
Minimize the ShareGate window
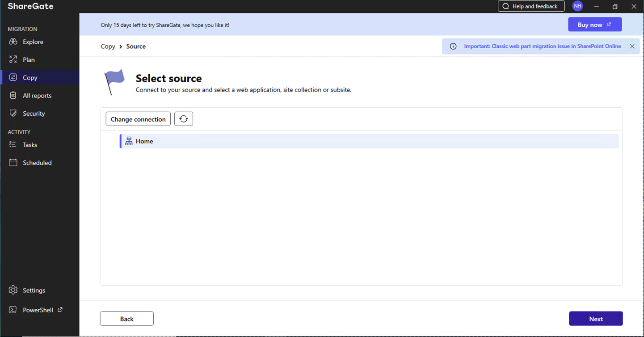click(x=596, y=6)
